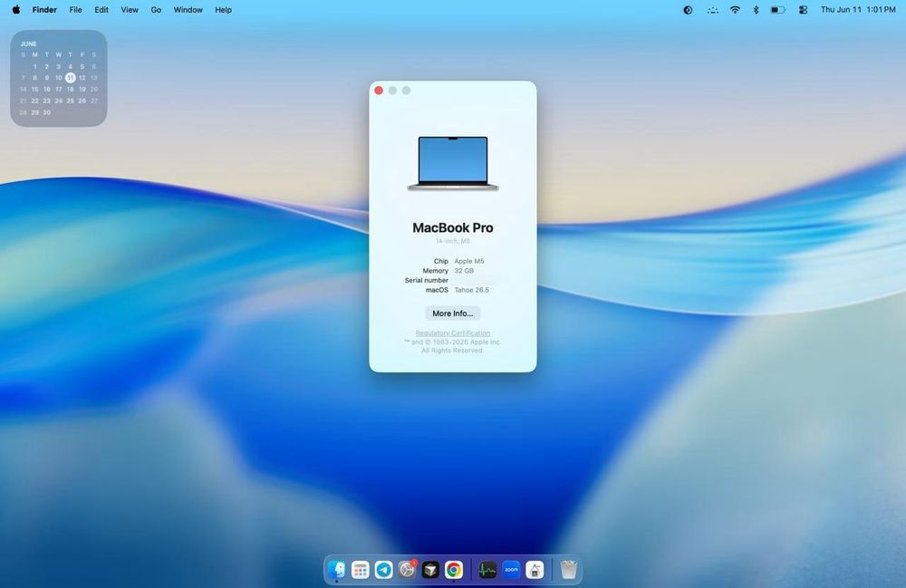Open the View menu
The height and width of the screenshot is (588, 906).
pyautogui.click(x=130, y=10)
